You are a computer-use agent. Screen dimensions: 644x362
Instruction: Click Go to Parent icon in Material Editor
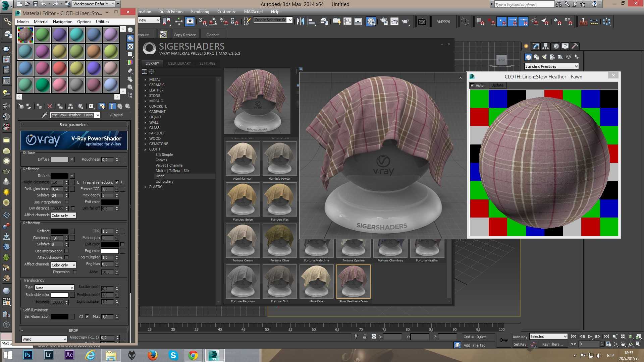pyautogui.click(x=120, y=106)
